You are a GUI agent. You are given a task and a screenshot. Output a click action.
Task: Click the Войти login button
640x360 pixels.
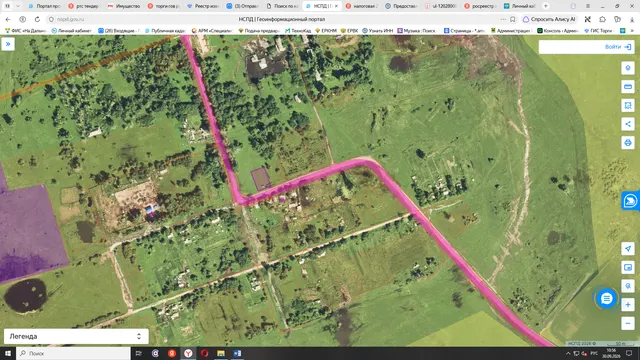[x=618, y=47]
